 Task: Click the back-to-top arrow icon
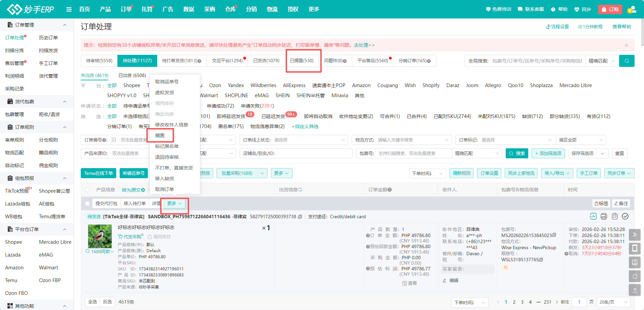(x=635, y=290)
